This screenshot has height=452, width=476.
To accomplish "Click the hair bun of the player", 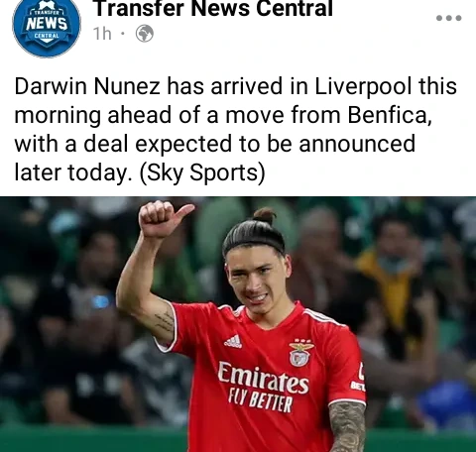I will pyautogui.click(x=265, y=216).
